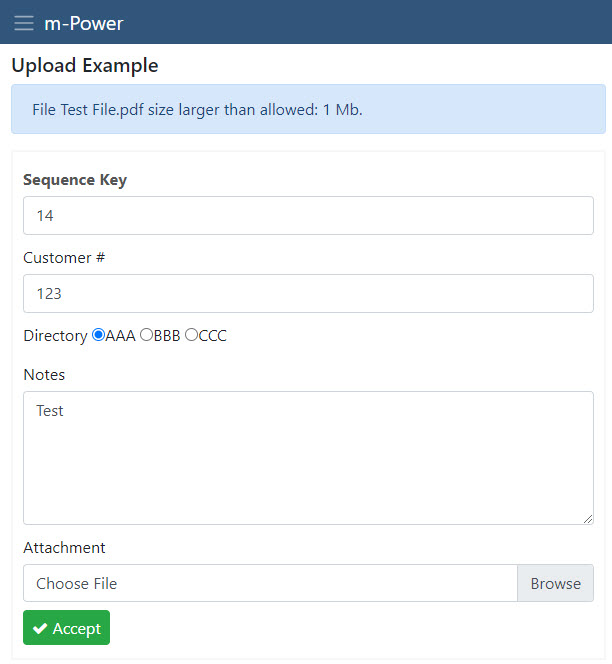612x664 pixels.
Task: Click the m-Power brand title
Action: pos(83,23)
